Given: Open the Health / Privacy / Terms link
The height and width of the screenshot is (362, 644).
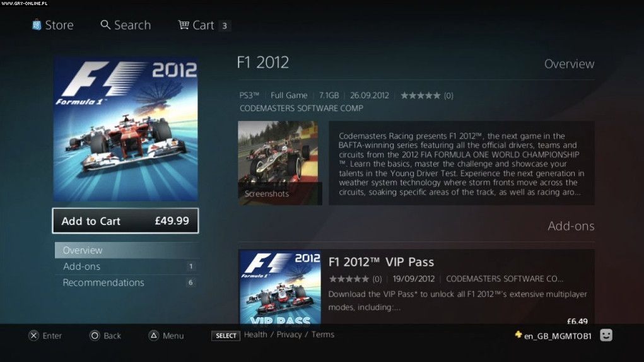Looking at the screenshot, I should coord(289,334).
